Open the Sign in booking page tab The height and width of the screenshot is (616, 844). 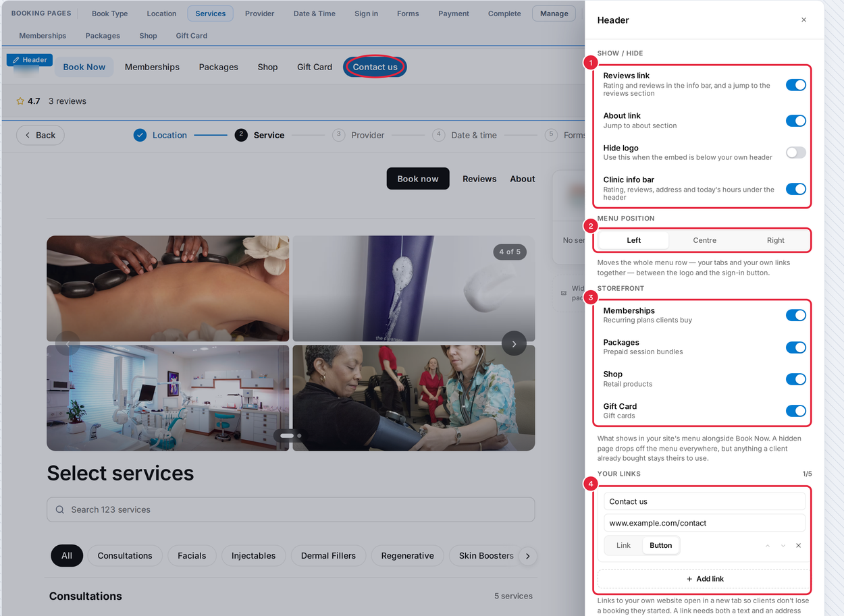tap(366, 13)
